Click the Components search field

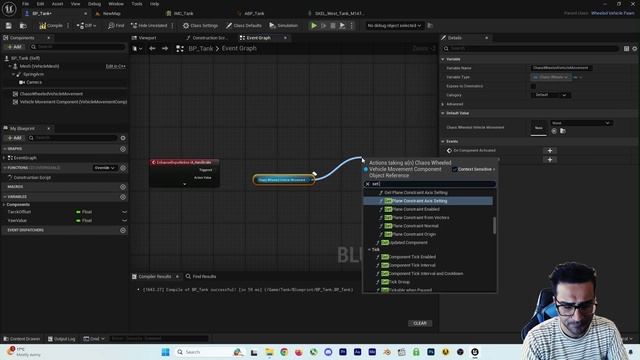(x=78, y=47)
